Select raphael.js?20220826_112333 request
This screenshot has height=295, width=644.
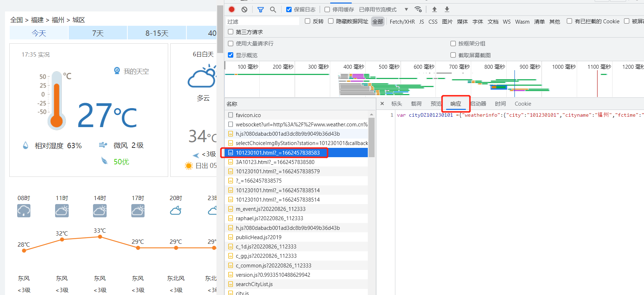296,218
